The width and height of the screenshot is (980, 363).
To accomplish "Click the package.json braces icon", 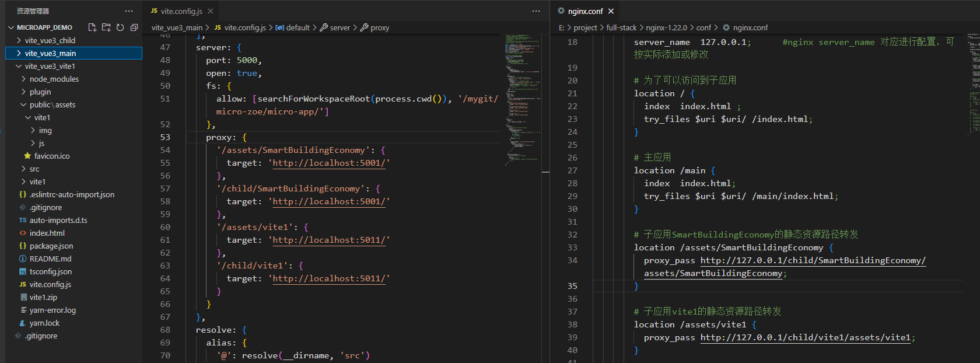I will click(23, 246).
